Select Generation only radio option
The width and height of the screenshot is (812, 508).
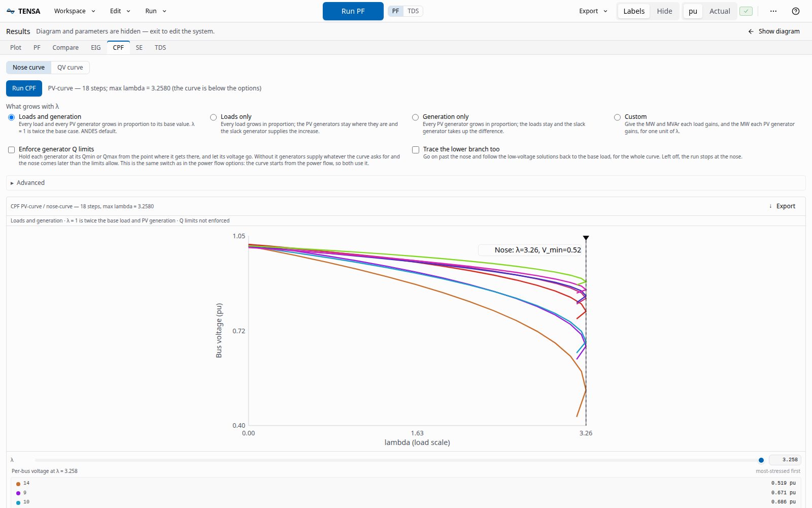[415, 117]
